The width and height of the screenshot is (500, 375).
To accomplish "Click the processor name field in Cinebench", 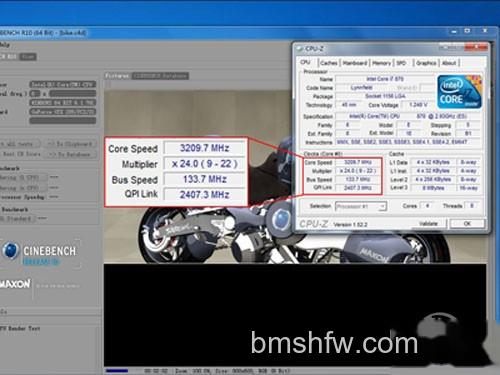I will 63,84.
